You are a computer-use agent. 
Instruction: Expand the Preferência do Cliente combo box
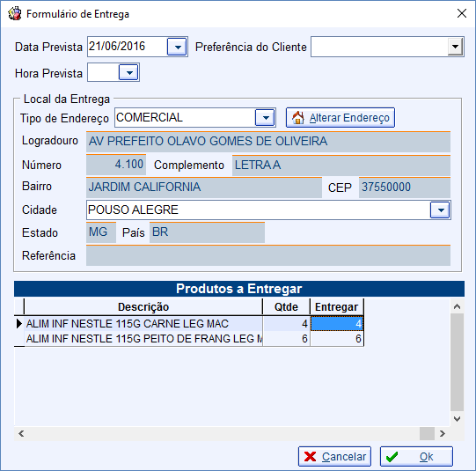click(455, 47)
